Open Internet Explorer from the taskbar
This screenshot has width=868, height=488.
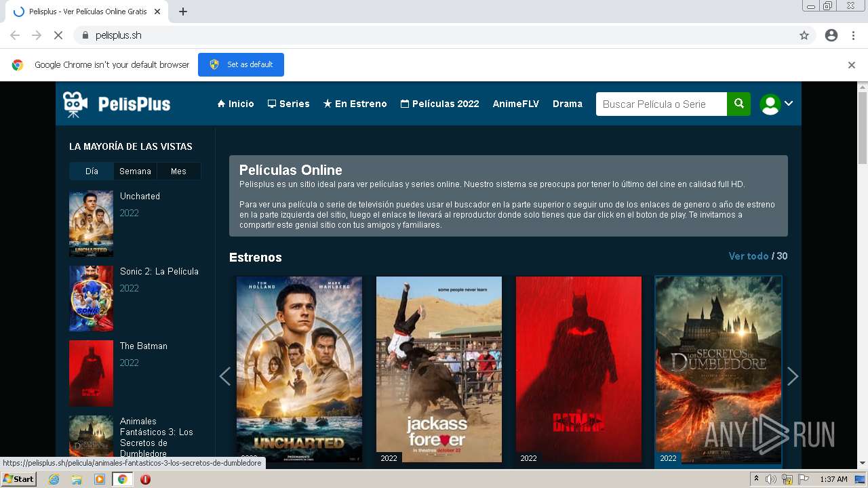[54, 479]
